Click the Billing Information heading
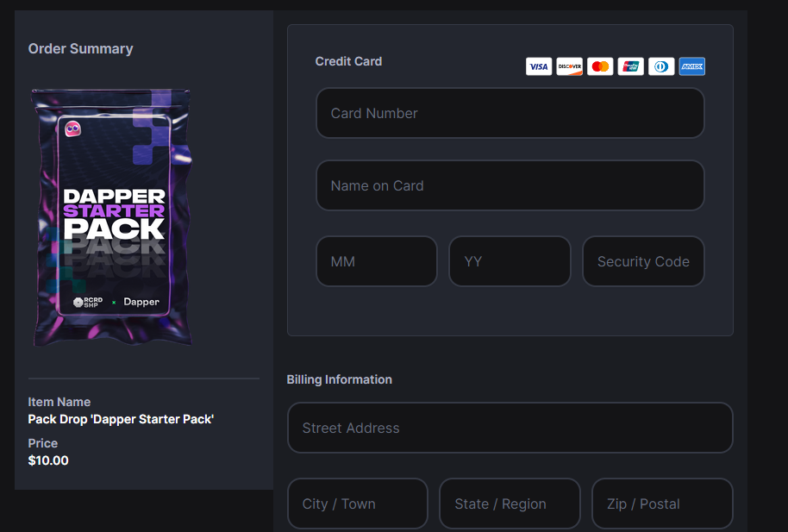 339,379
